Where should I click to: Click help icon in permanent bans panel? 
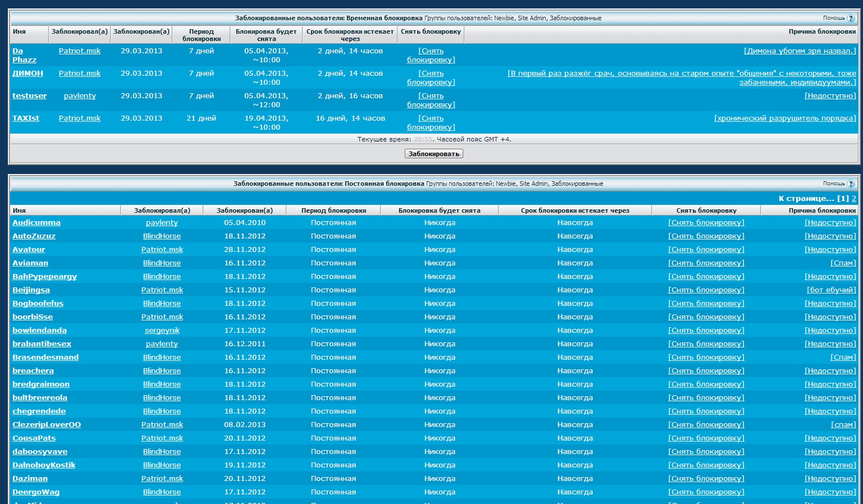pos(851,184)
